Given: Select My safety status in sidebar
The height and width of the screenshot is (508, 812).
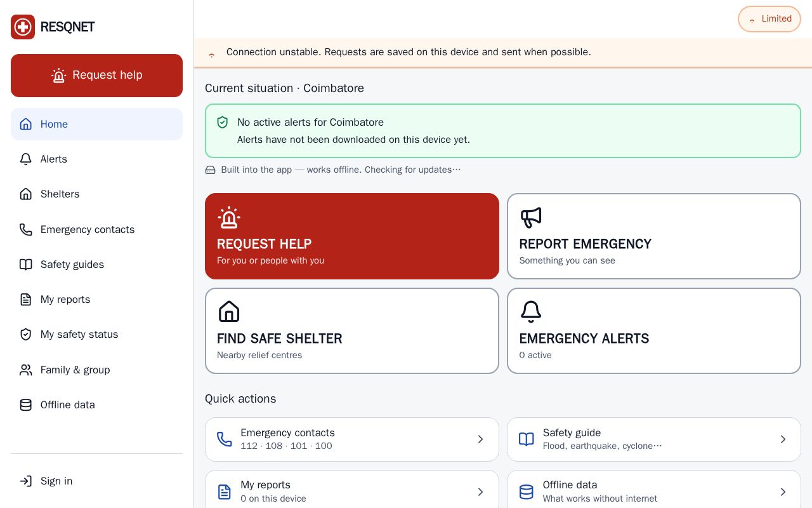Looking at the screenshot, I should 96,335.
